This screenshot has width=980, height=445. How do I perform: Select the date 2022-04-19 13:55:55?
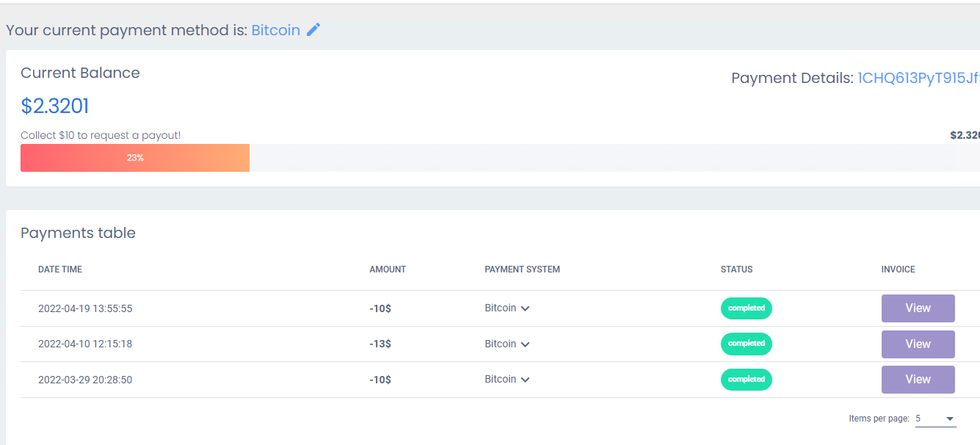85,308
